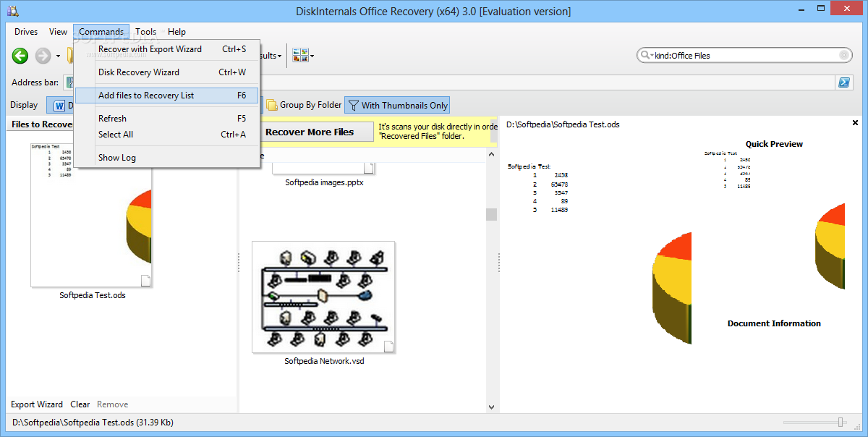868x437 pixels.
Task: Click the Softpedia images.pptx file label
Action: click(x=324, y=183)
